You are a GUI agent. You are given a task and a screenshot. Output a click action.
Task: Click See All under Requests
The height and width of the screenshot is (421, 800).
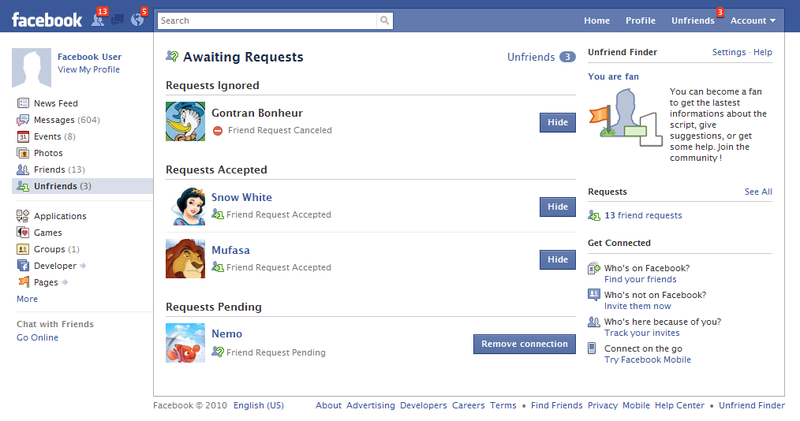pos(758,192)
